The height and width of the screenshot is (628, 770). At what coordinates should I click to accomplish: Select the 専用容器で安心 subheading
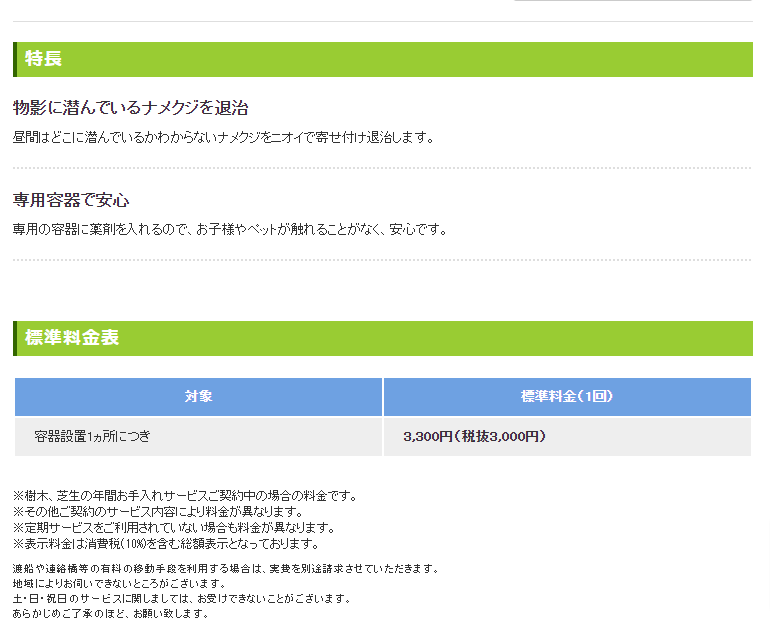(71, 200)
